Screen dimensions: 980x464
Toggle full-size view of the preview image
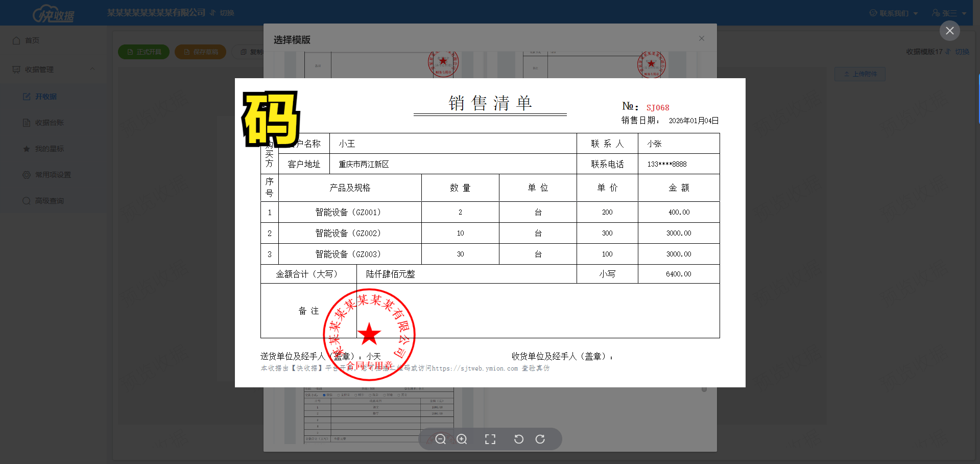[490, 439]
